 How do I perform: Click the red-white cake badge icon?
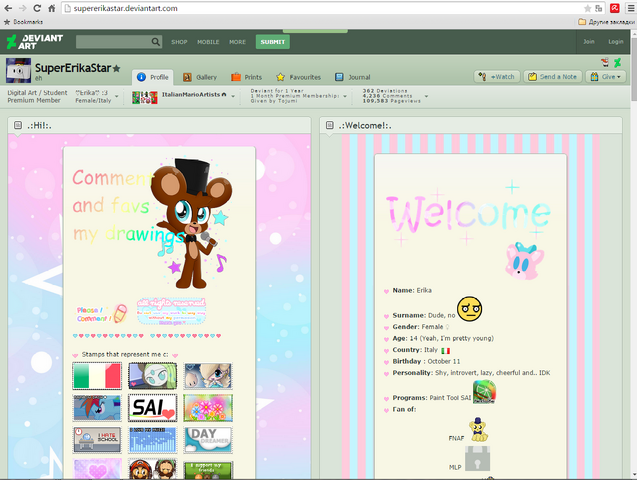605,63
